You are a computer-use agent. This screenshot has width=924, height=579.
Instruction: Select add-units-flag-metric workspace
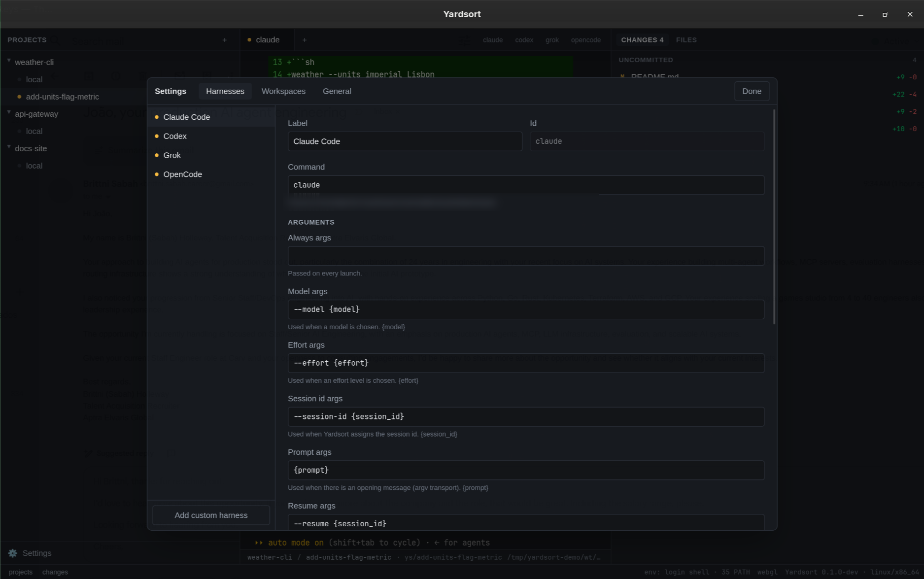62,97
